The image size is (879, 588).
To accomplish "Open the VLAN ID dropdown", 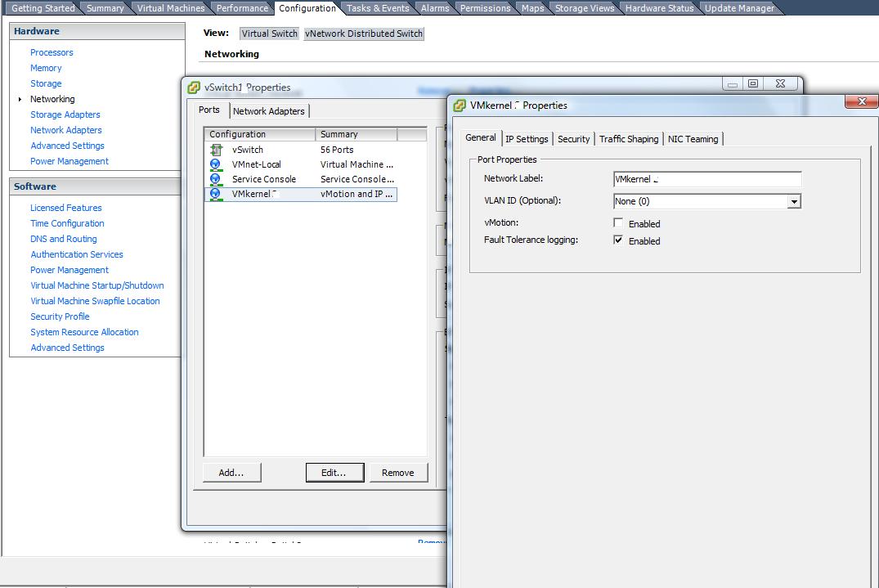I will point(794,201).
